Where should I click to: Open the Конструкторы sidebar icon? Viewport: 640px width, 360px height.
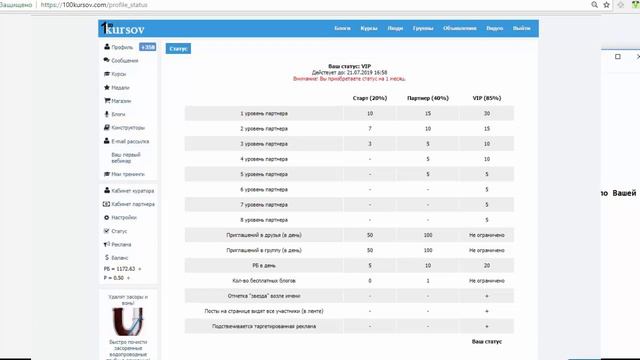click(107, 127)
